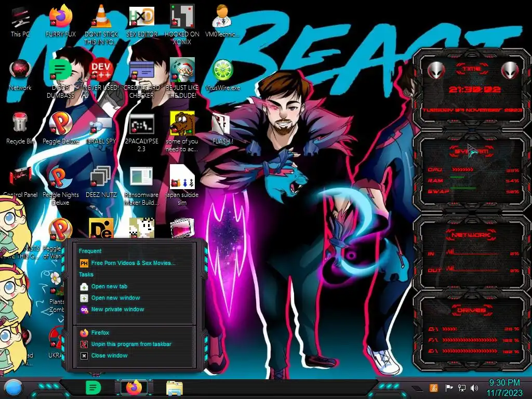532x399 pixels.
Task: Launch the VirusWire.exe lime icon
Action: [x=222, y=75]
